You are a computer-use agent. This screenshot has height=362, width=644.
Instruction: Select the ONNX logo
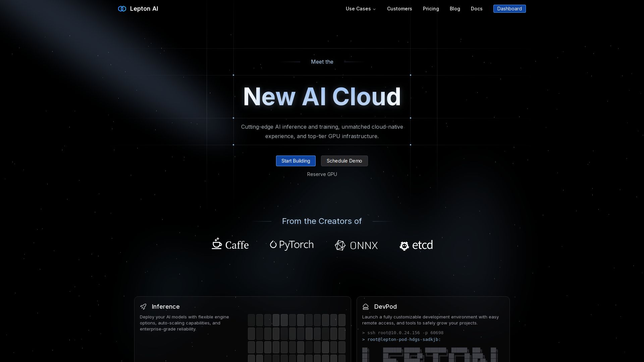tap(356, 245)
